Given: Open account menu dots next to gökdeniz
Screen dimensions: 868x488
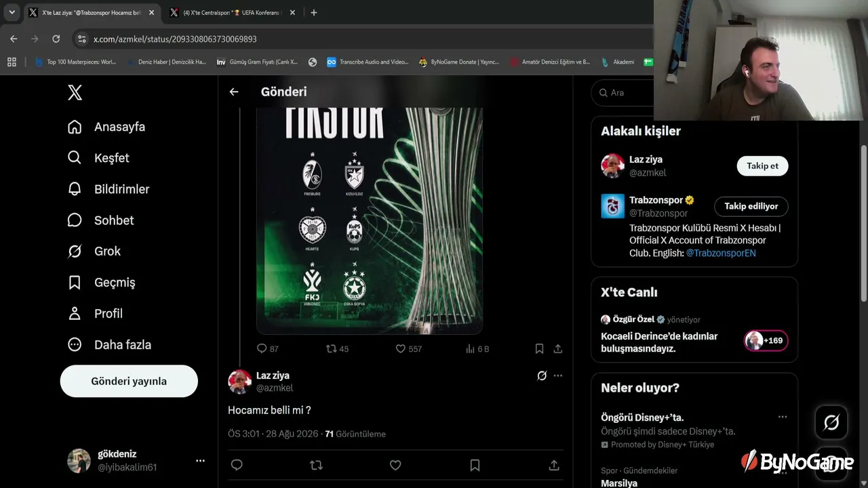Looking at the screenshot, I should 200,461.
